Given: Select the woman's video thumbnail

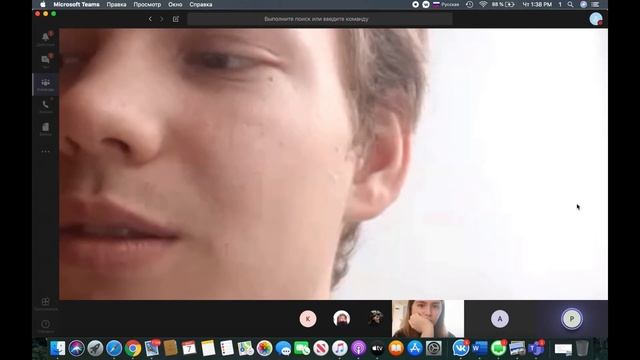Looking at the screenshot, I should (428, 319).
